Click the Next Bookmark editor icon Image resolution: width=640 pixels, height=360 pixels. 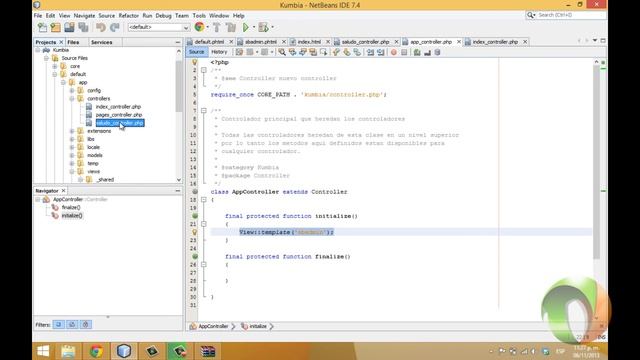point(347,52)
